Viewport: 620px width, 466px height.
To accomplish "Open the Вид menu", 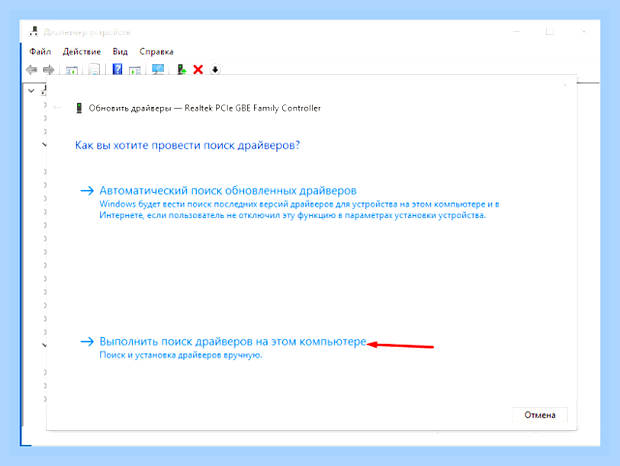I will click(120, 52).
